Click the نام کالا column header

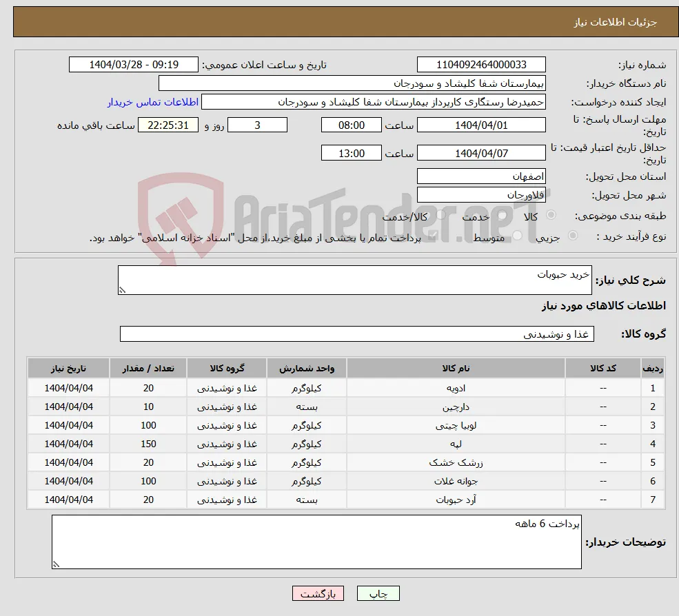pos(456,369)
